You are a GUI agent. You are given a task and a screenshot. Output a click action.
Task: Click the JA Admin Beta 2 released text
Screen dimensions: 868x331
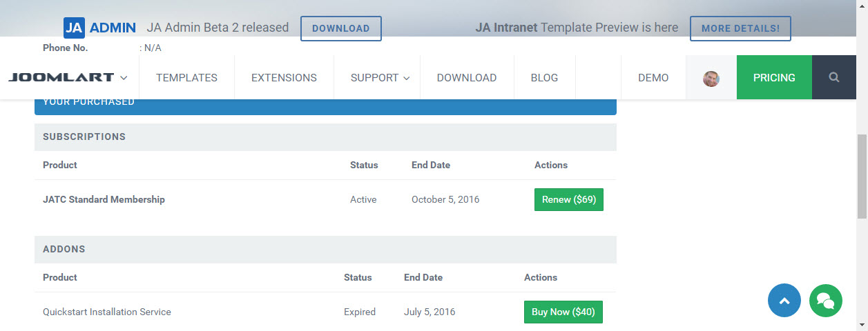click(x=218, y=28)
